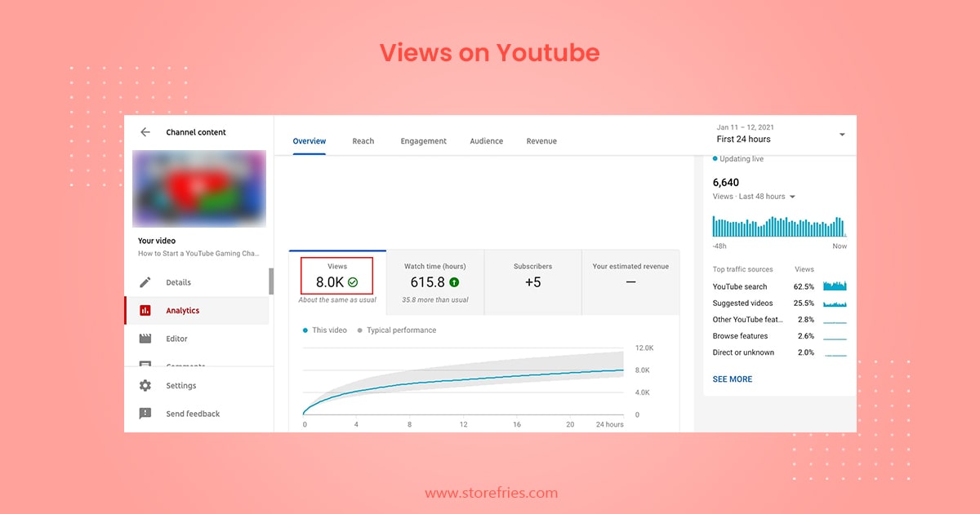Open the Revenue tab
980x514 pixels.
[541, 141]
